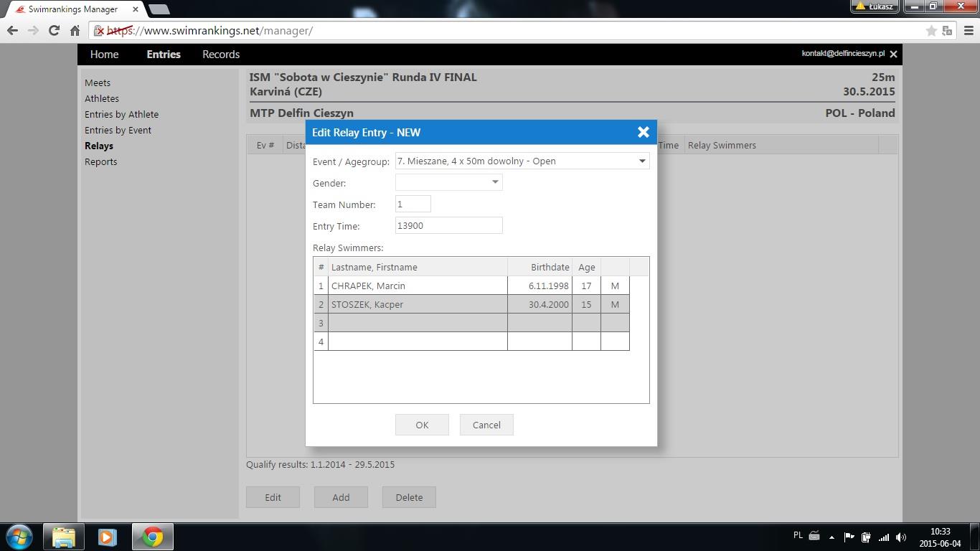
Task: Go to Meets in sidebar
Action: (98, 83)
